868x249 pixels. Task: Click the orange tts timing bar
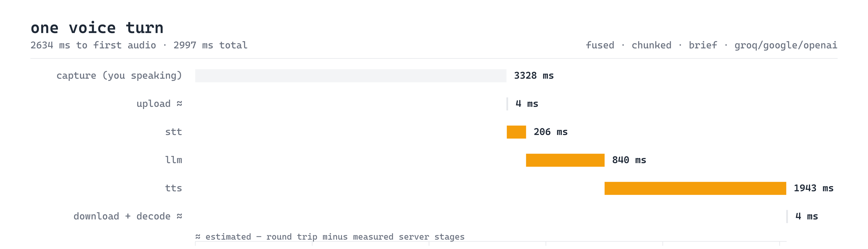click(695, 188)
